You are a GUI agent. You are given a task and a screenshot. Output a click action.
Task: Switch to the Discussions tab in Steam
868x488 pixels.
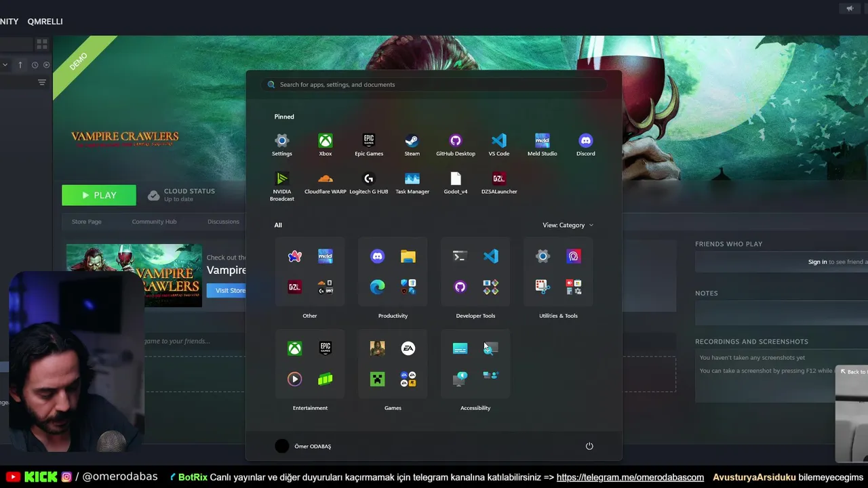click(223, 222)
